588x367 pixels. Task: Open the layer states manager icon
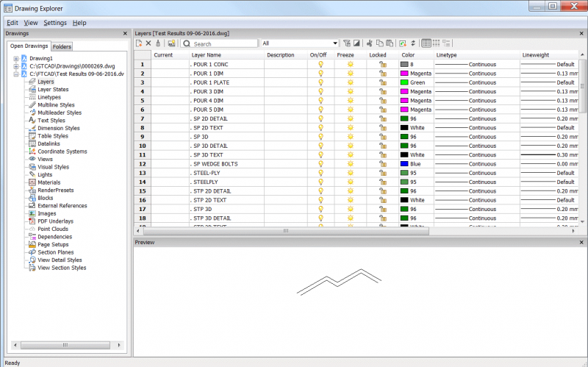171,43
